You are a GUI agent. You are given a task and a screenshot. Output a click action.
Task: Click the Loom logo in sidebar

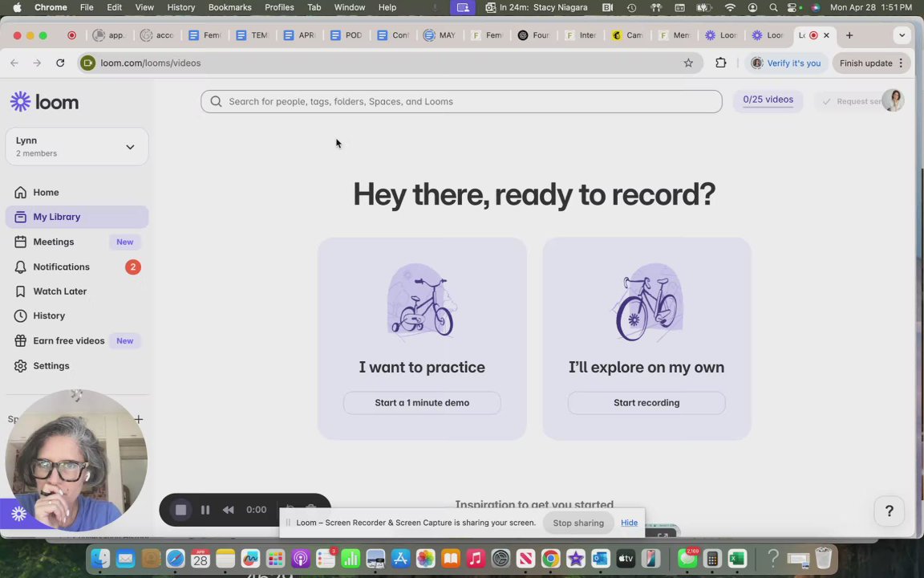[44, 102]
